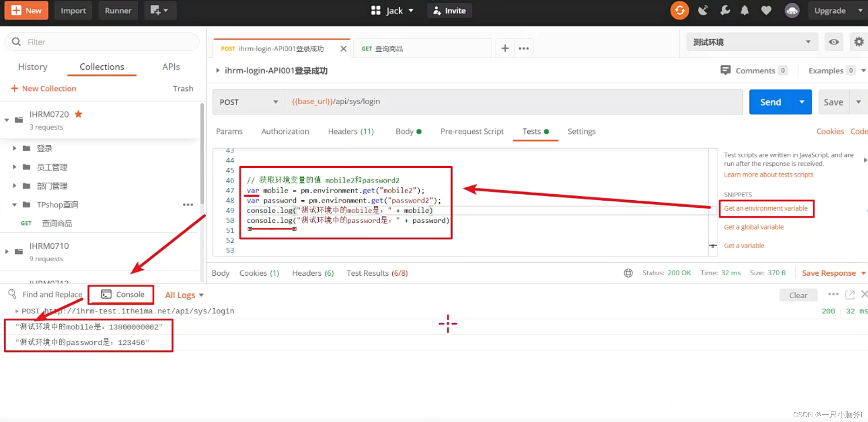
Task: Click the star on IHRM0720 collection
Action: click(78, 114)
